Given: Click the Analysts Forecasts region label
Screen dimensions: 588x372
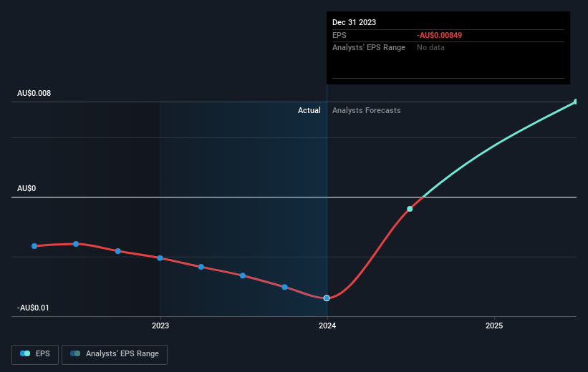Looking at the screenshot, I should coord(367,110).
